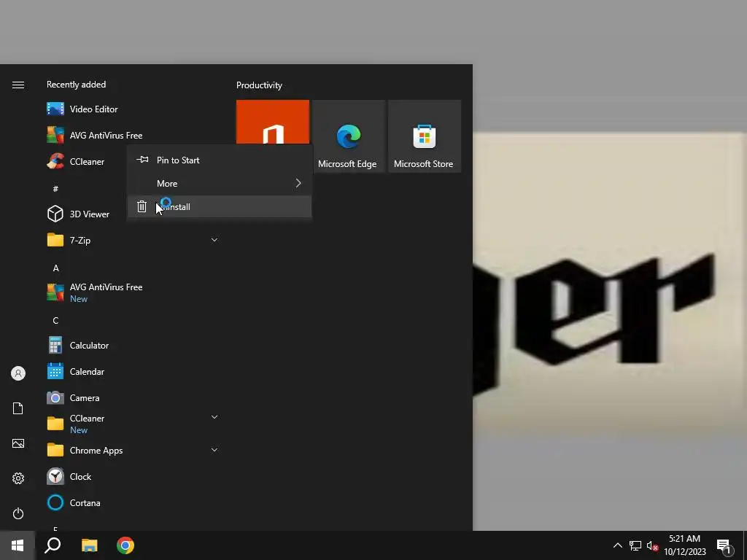Click the Recently added heading
The image size is (747, 560).
(x=76, y=85)
